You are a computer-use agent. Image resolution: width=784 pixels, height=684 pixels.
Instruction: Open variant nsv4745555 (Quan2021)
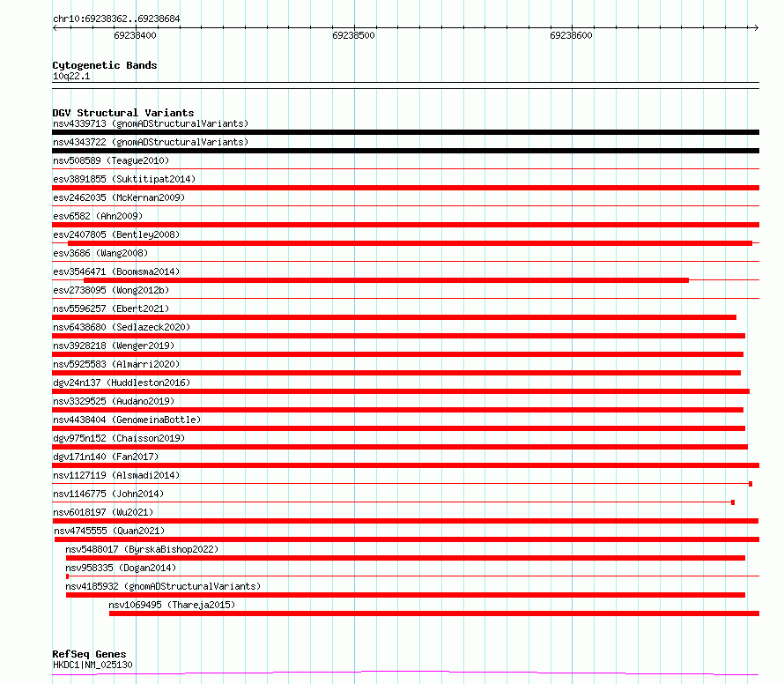pyautogui.click(x=109, y=531)
